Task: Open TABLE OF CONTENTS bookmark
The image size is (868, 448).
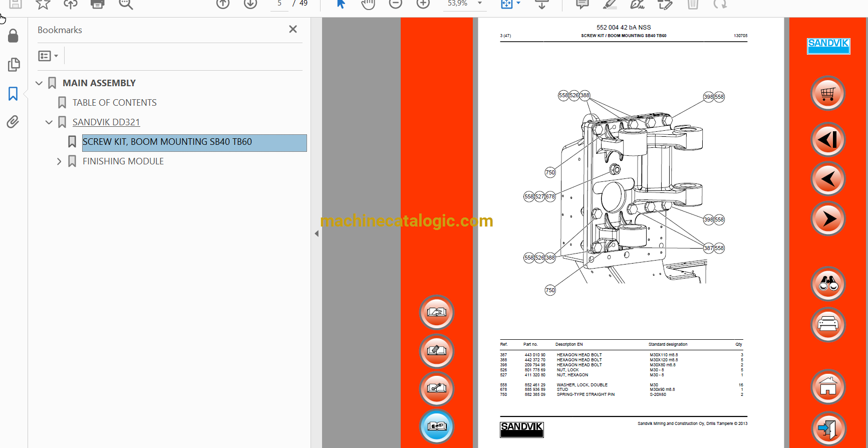Action: pyautogui.click(x=115, y=103)
